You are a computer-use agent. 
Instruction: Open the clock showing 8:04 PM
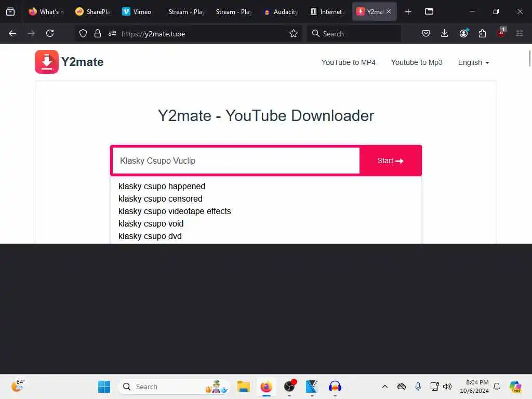point(474,387)
